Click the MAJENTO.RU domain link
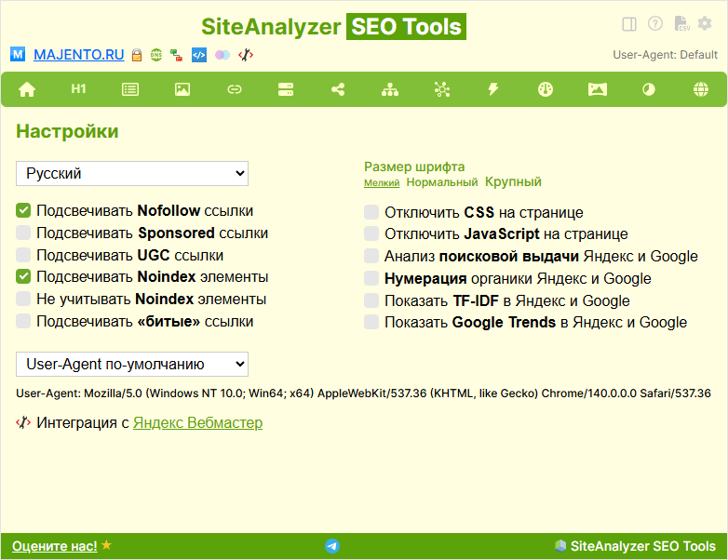 coord(78,55)
